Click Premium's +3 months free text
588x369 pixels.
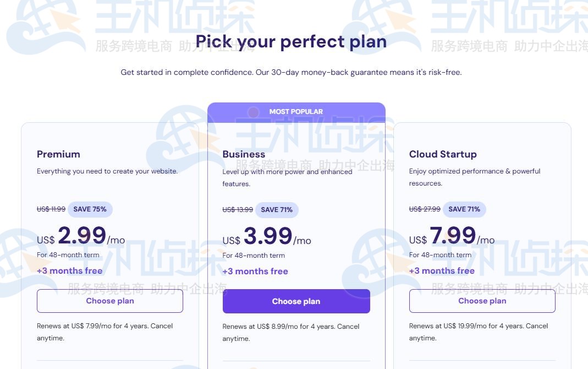[70, 271]
